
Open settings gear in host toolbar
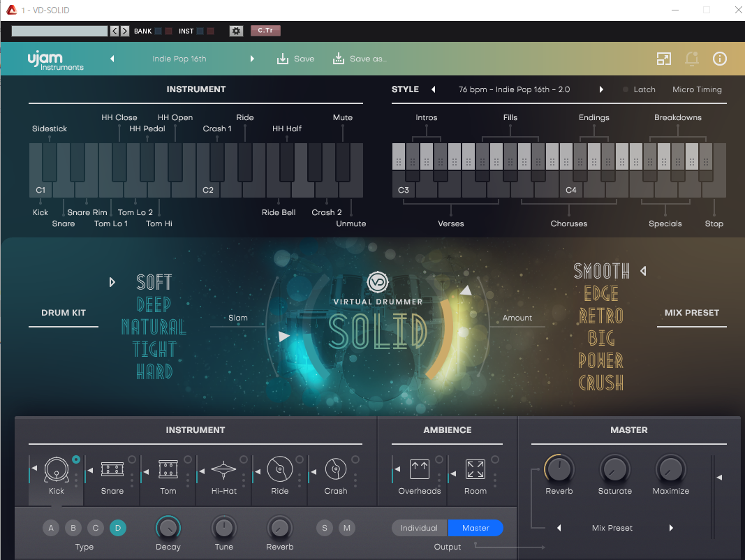coord(236,31)
